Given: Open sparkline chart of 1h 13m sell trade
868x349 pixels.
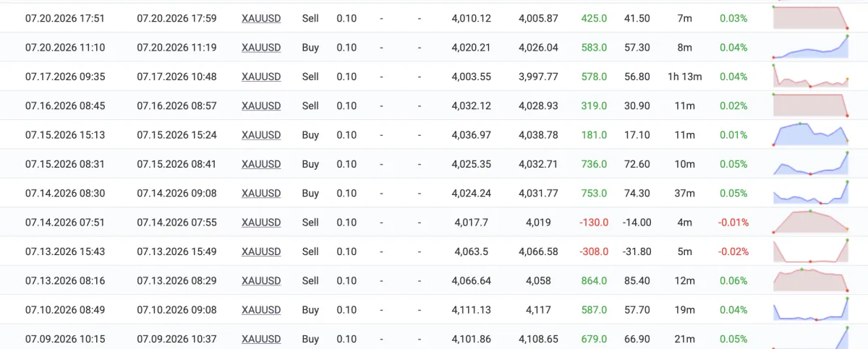Looking at the screenshot, I should [x=811, y=76].
